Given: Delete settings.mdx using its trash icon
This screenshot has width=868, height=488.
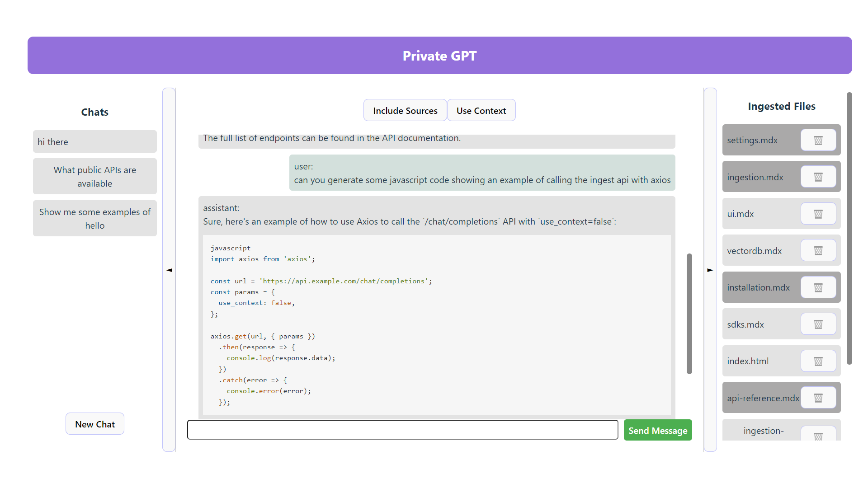Looking at the screenshot, I should click(818, 140).
